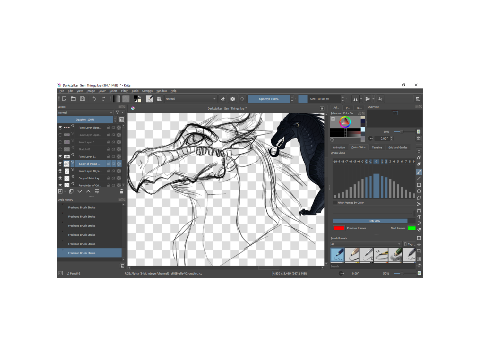This screenshot has width=480, height=360.
Task: Select the last Freehand Brush Stroke history entry
Action: (90, 253)
